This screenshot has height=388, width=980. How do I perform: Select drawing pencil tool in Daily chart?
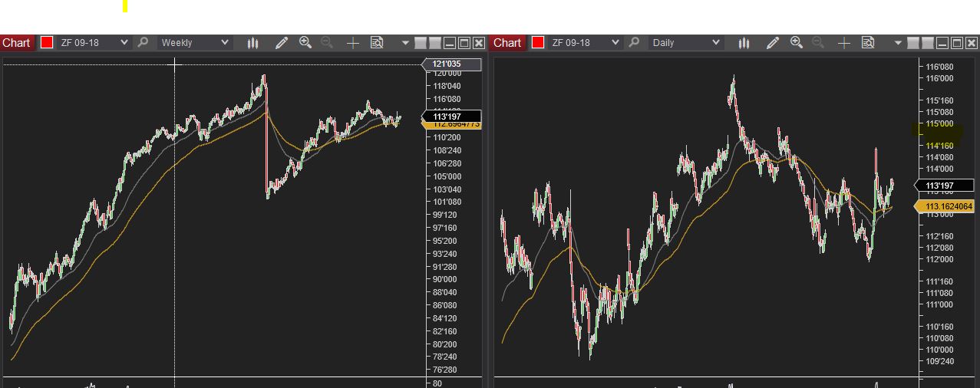point(773,43)
